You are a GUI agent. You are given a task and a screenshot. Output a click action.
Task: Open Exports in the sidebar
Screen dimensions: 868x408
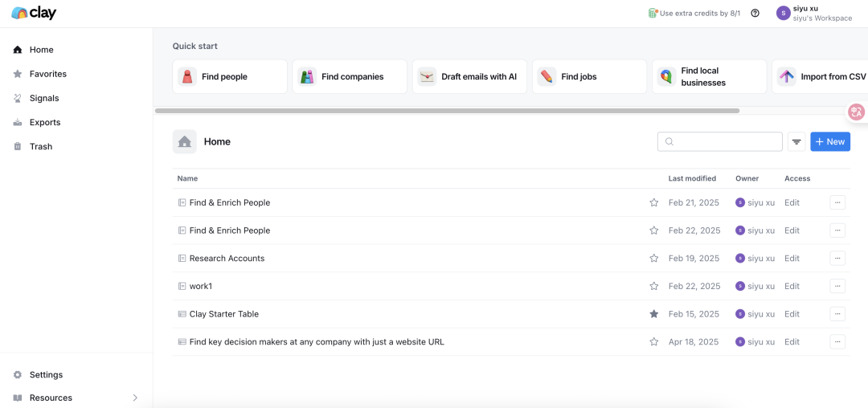coord(45,122)
